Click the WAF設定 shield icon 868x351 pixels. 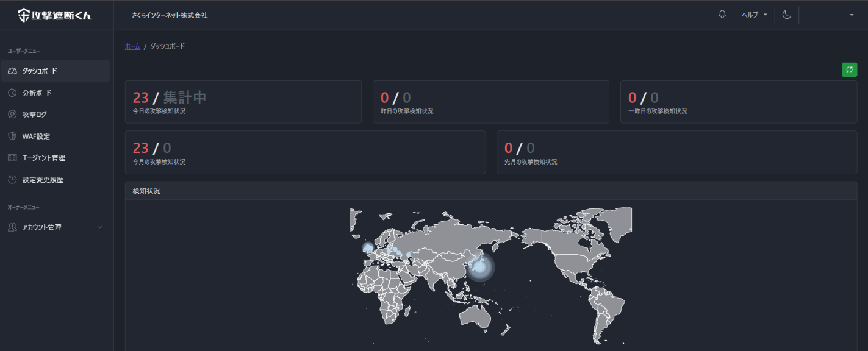[12, 136]
